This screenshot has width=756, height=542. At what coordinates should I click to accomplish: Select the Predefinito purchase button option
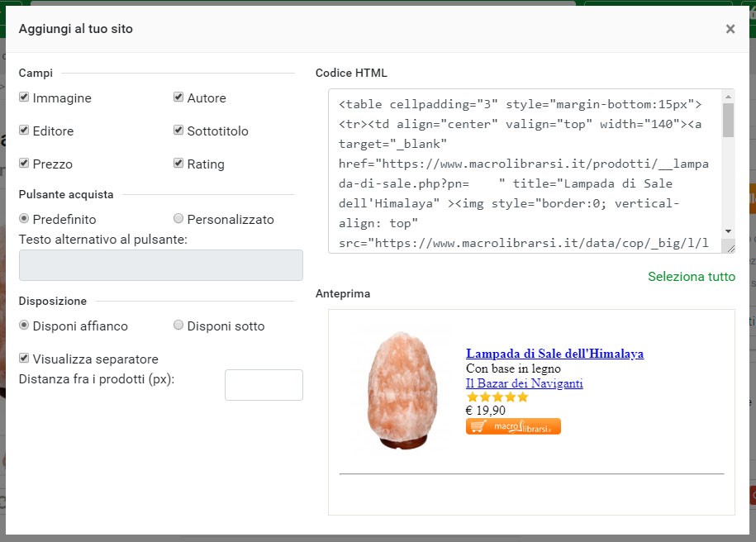24,217
